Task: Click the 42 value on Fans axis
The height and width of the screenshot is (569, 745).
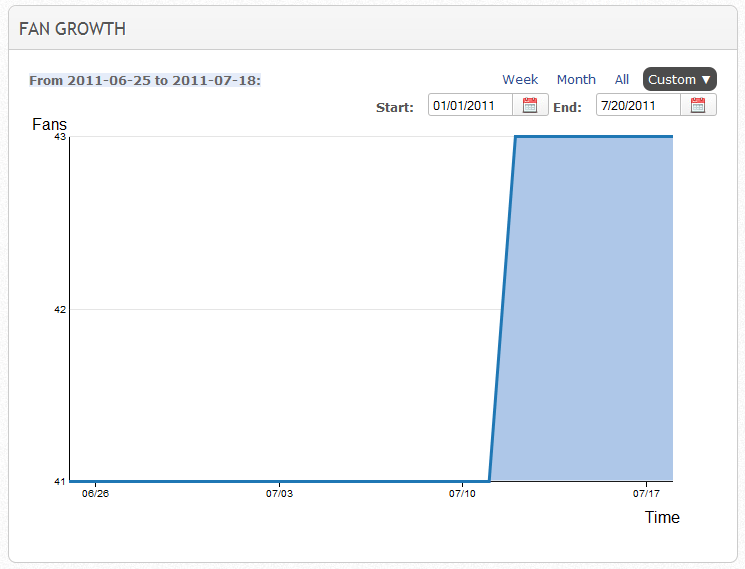Action: click(x=59, y=309)
